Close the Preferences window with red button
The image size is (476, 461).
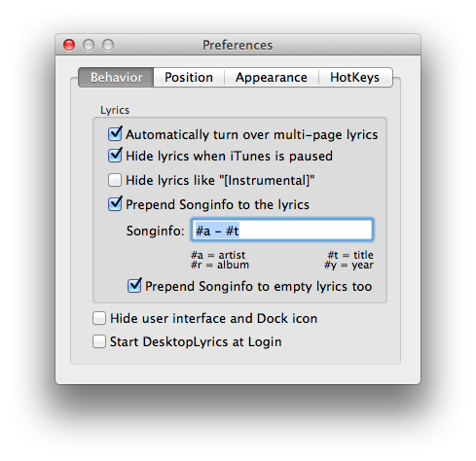coord(69,45)
